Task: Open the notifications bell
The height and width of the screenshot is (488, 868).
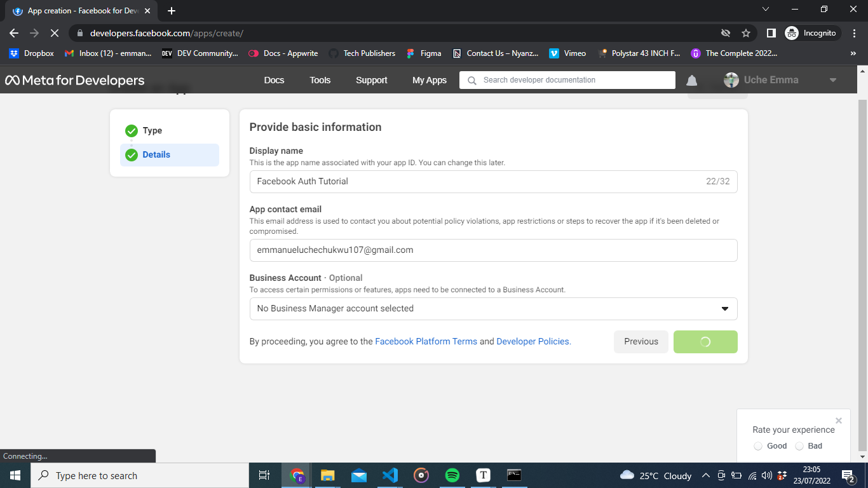Action: pyautogui.click(x=692, y=80)
